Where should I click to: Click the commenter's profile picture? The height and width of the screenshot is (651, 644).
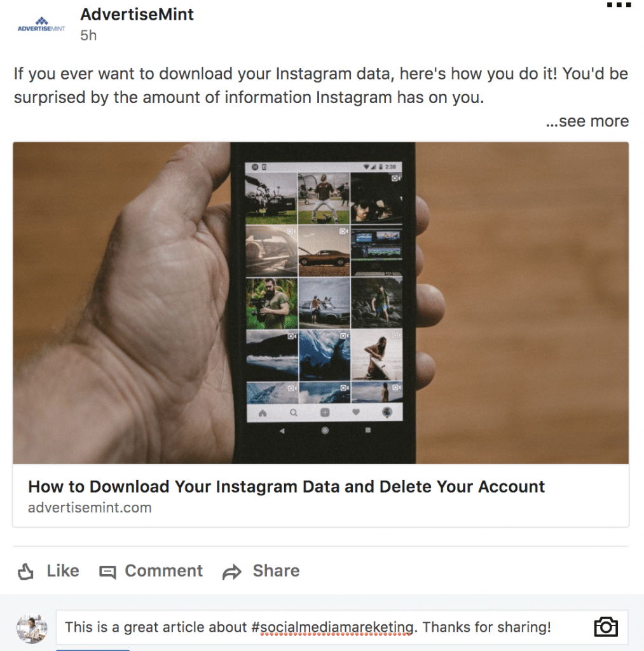pos(32,628)
